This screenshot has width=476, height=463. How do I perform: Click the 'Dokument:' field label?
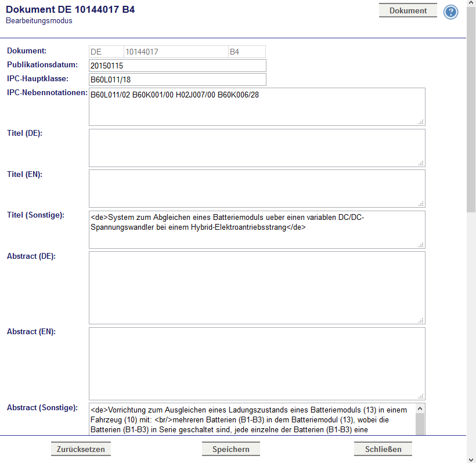27,50
